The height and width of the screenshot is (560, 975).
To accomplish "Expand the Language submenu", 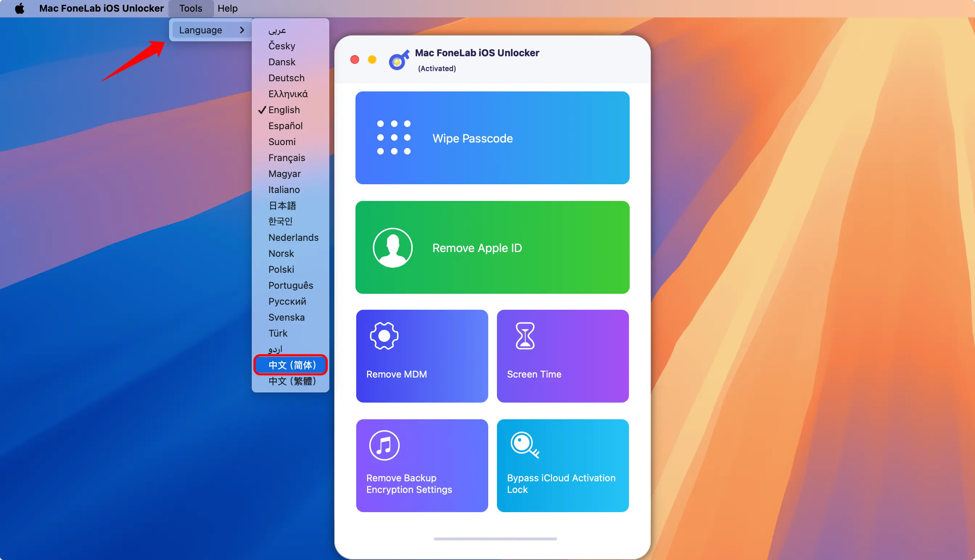I will (200, 30).
